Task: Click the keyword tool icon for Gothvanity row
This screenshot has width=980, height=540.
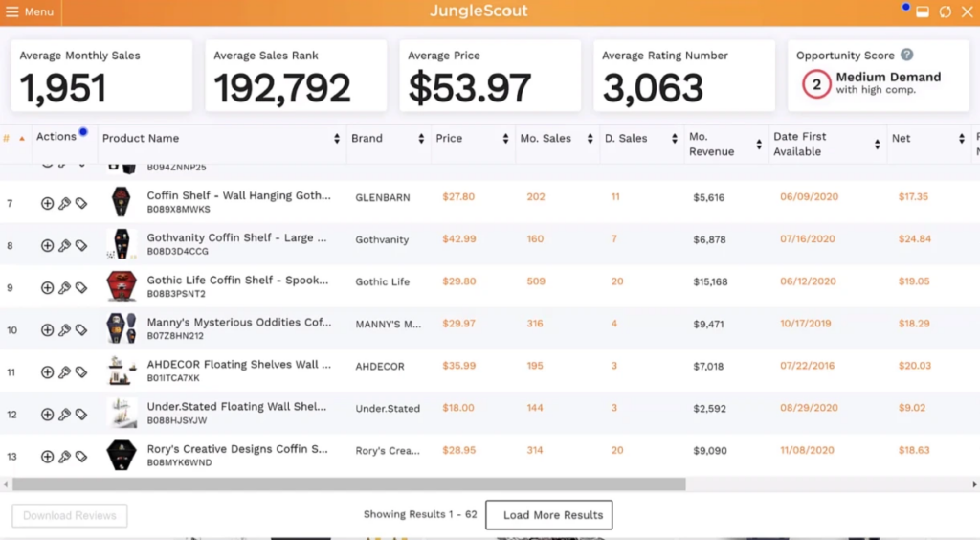Action: [64, 246]
